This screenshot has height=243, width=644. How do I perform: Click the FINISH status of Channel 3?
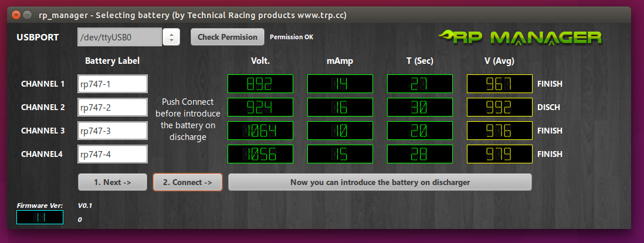[550, 131]
